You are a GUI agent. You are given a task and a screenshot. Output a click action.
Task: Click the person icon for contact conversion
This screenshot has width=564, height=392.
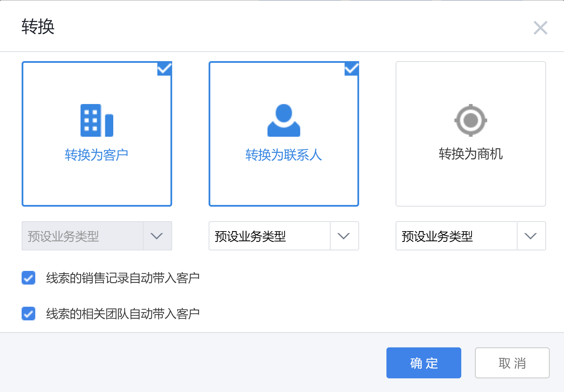click(x=284, y=120)
